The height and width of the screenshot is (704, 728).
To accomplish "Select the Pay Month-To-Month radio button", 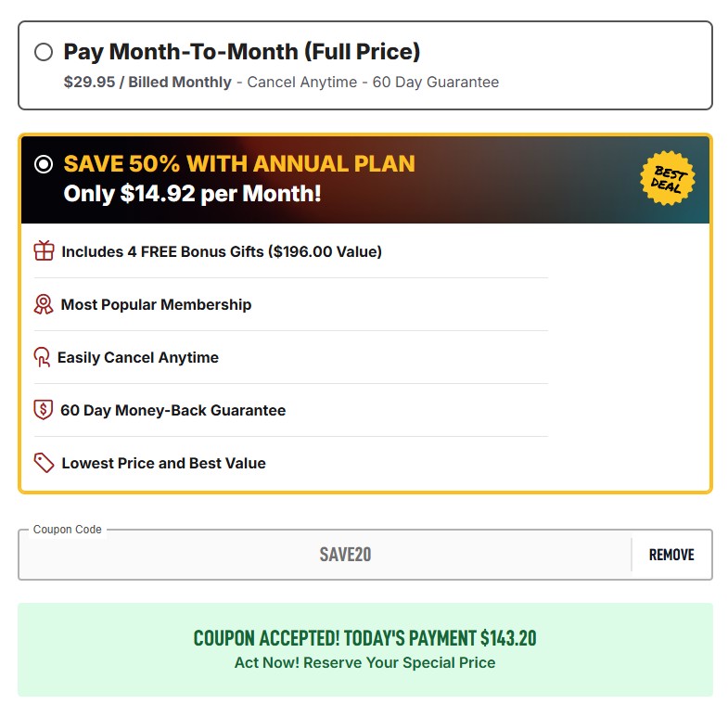I will click(44, 52).
